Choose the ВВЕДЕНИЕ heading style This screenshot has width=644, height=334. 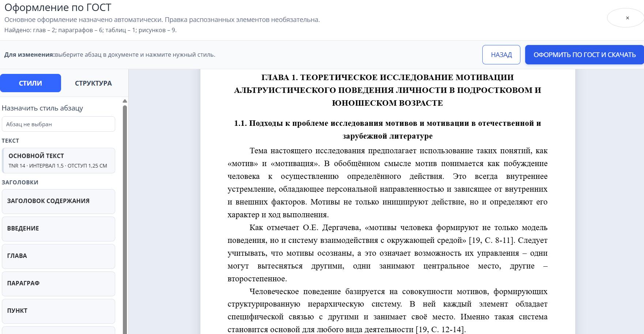[x=59, y=229]
